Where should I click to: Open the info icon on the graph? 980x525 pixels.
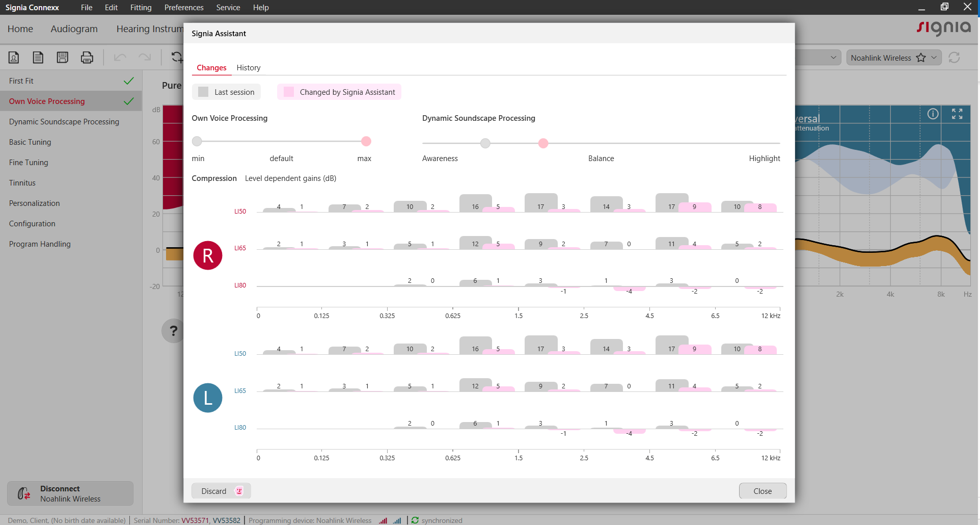[x=933, y=114]
